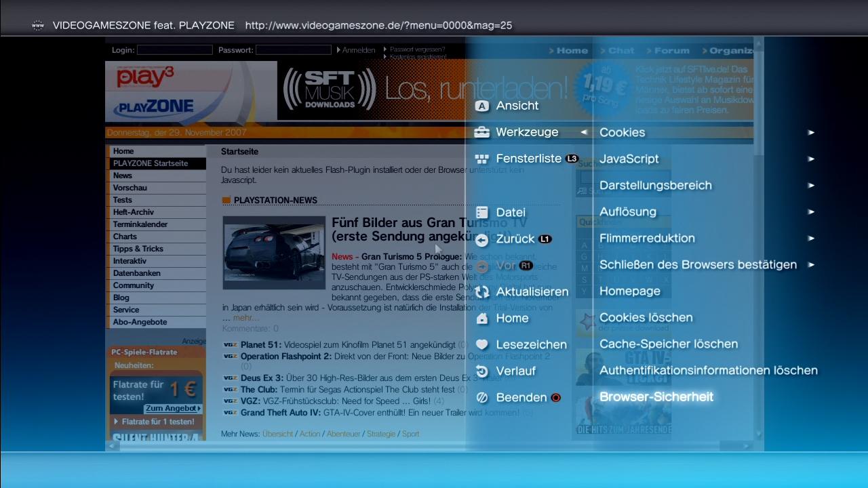Open Browser-Sicherheit
868x488 pixels.
point(656,397)
